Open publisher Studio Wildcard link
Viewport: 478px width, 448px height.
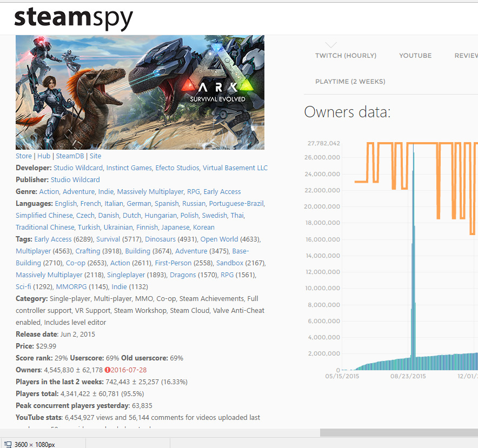coord(75,180)
